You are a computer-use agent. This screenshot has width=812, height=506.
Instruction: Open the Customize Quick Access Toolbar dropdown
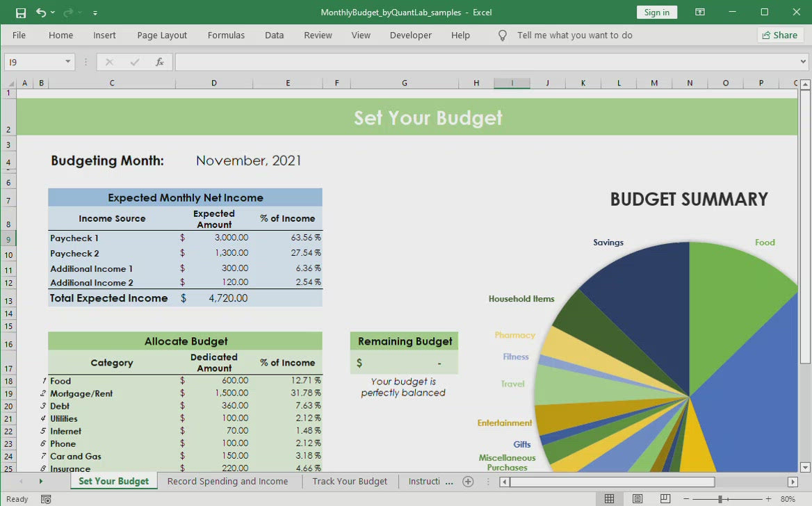(95, 13)
